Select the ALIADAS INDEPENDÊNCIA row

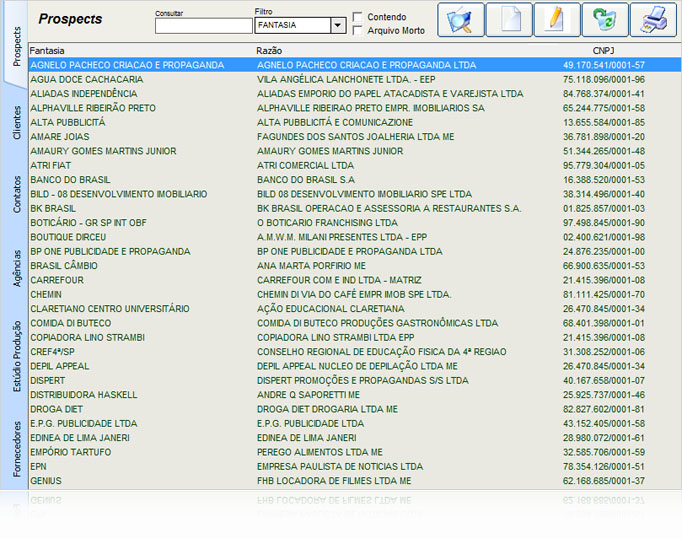tap(354, 94)
